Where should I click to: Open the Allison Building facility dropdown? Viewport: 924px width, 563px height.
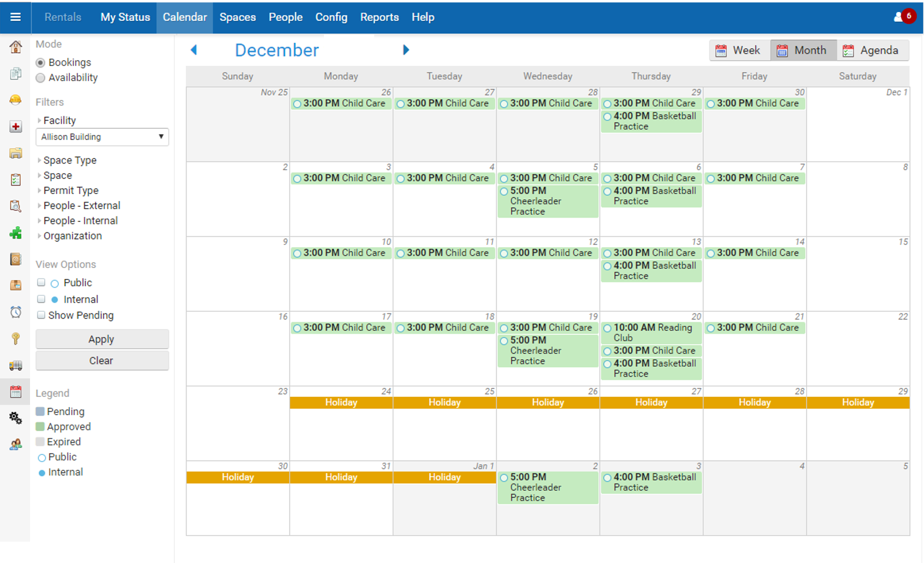tap(102, 137)
